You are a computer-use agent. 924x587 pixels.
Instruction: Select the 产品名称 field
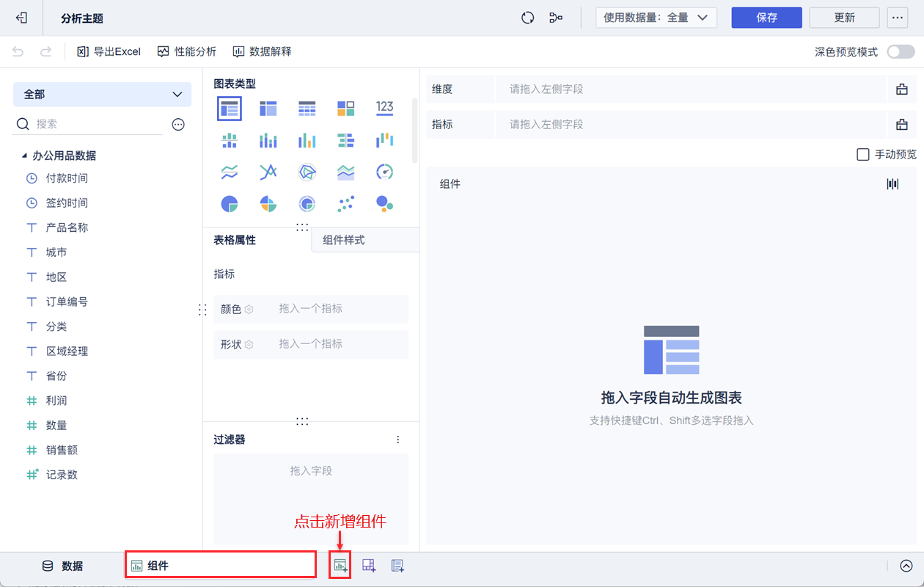pyautogui.click(x=67, y=227)
